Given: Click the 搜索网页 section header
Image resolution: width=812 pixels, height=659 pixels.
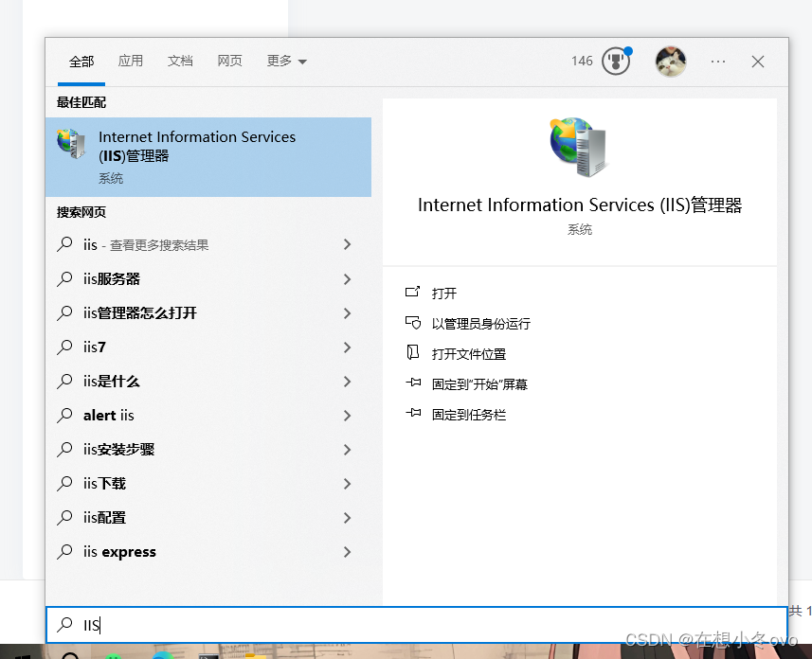Looking at the screenshot, I should pyautogui.click(x=81, y=212).
